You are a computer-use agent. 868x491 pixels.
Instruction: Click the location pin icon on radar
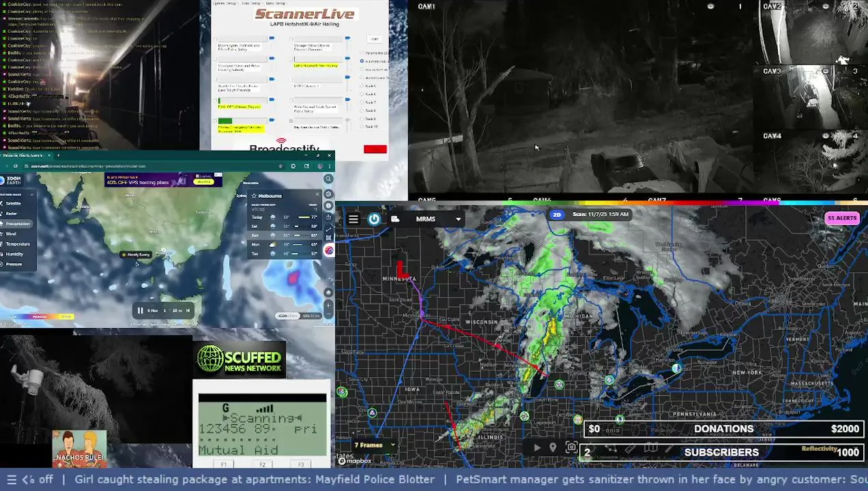coord(553,448)
